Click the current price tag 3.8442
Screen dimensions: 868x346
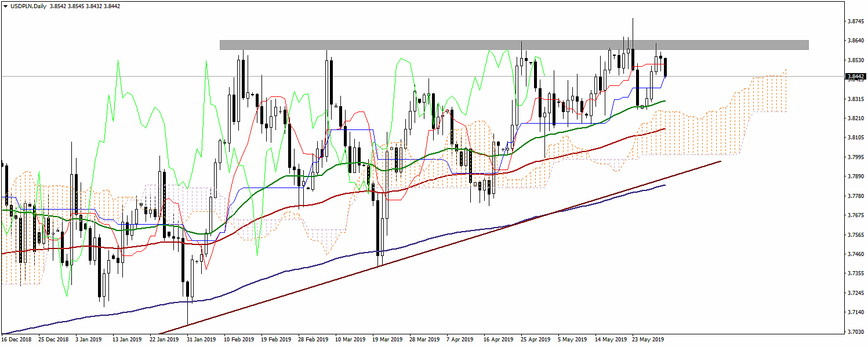point(856,76)
